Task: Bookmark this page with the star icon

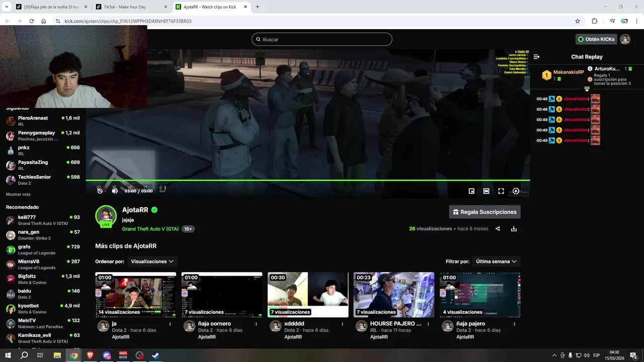Action: point(578,21)
